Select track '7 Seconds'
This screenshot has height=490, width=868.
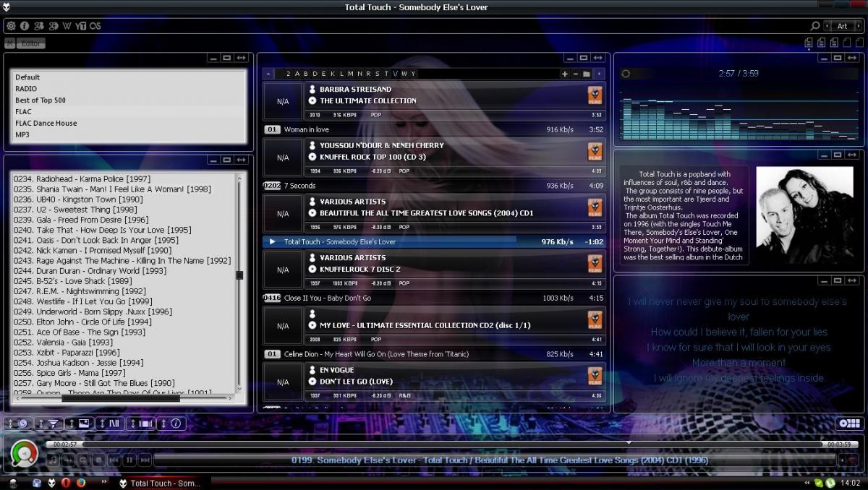[x=434, y=186]
